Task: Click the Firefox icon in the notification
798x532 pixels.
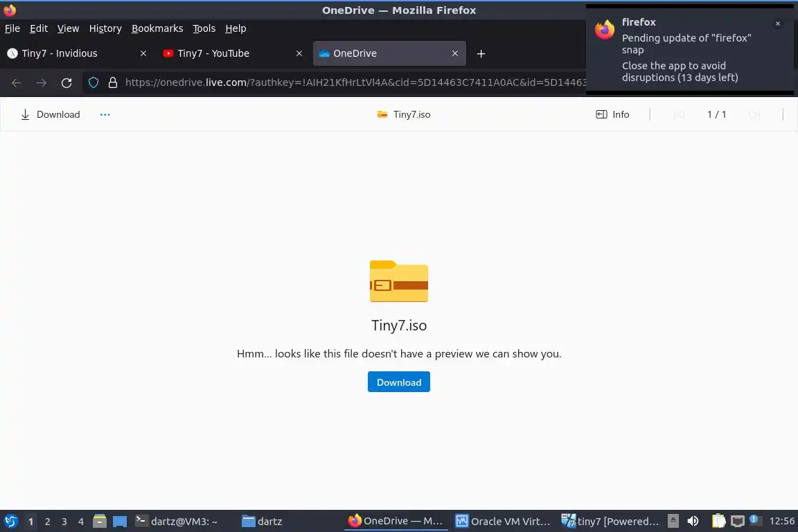Action: click(x=605, y=30)
